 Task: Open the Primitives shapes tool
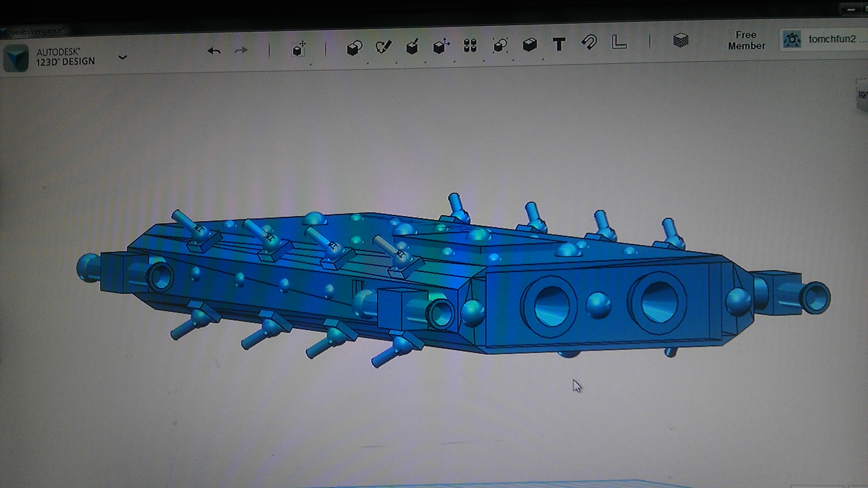point(354,48)
